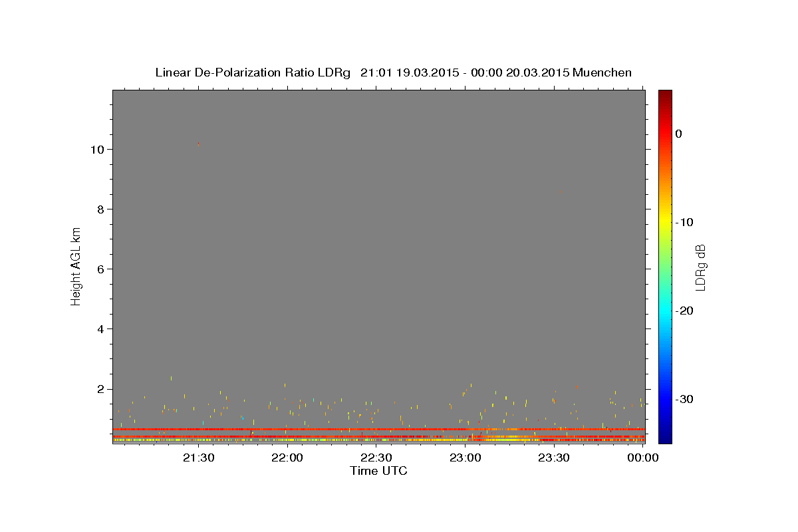This screenshot has width=798, height=532.
Task: Click the "LDRg dB" colorbar label
Action: [x=700, y=267]
